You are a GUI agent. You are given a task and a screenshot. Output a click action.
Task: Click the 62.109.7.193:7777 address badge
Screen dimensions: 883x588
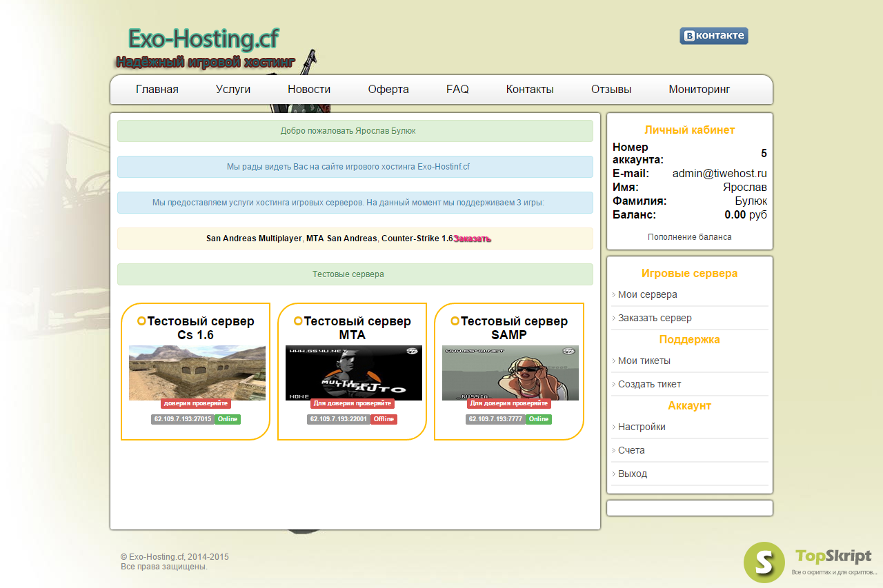(496, 419)
